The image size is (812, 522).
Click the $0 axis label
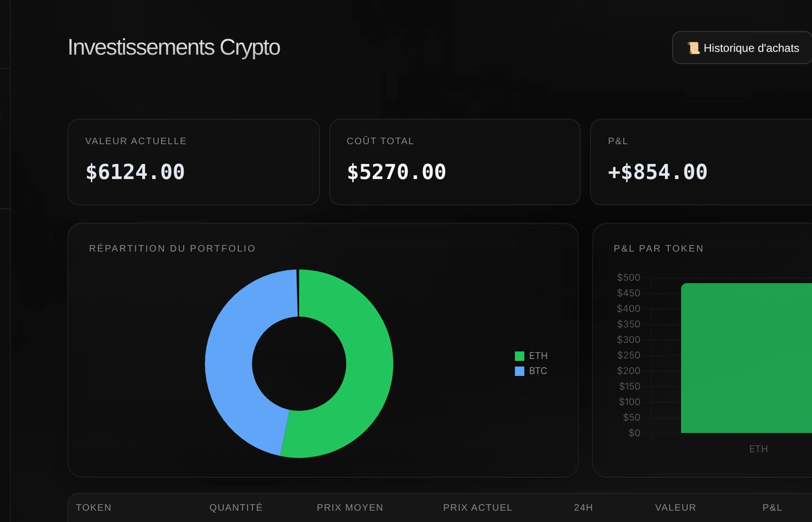pyautogui.click(x=635, y=433)
